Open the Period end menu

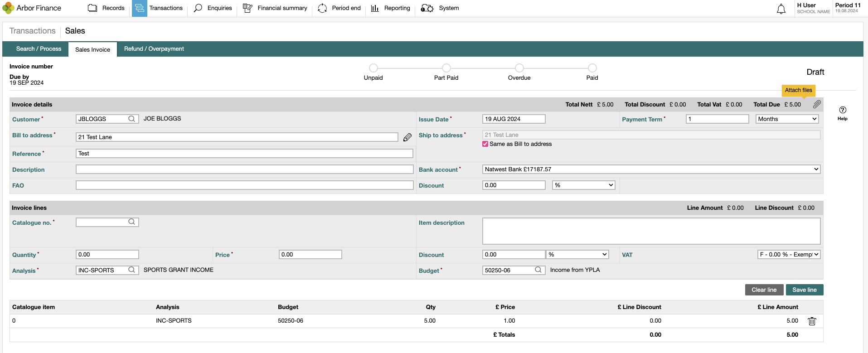point(339,8)
